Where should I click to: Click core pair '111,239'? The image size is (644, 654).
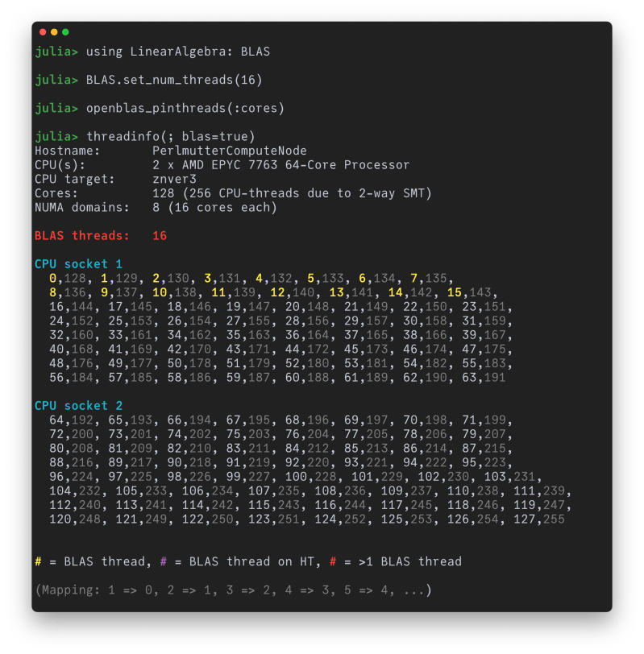pyautogui.click(x=539, y=491)
